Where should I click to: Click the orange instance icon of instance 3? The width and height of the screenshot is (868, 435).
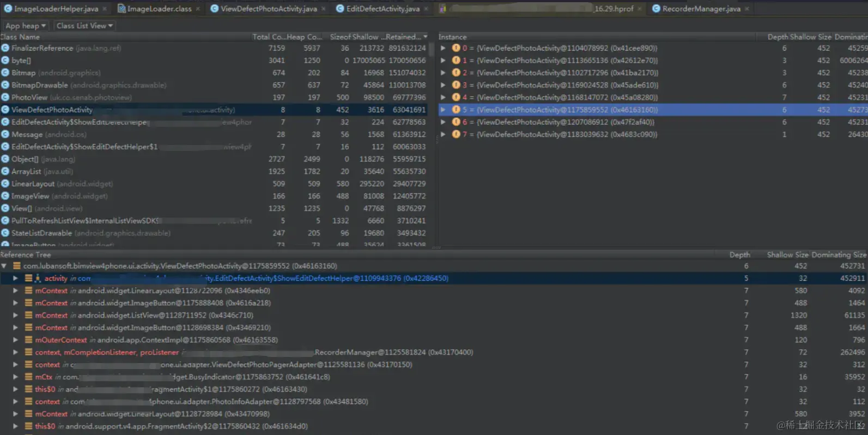[456, 85]
